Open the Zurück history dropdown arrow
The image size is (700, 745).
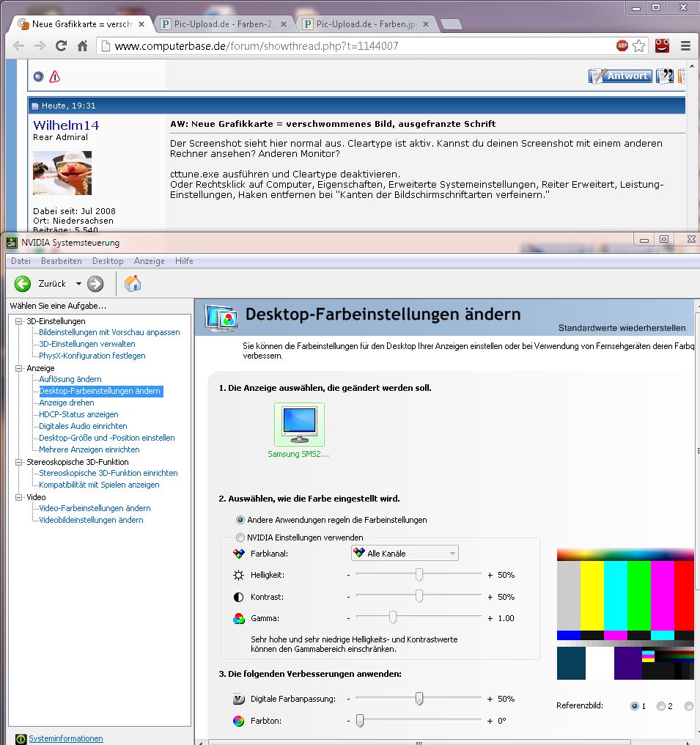click(78, 284)
